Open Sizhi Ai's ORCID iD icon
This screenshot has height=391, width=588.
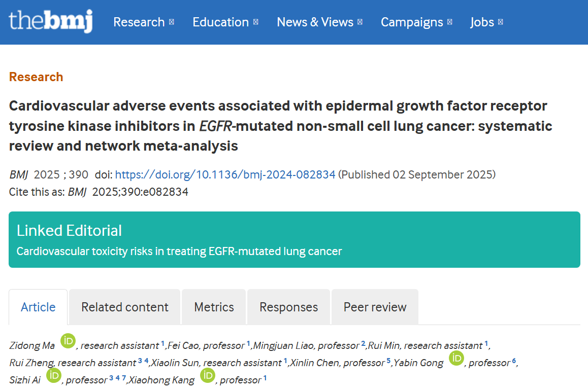(53, 375)
